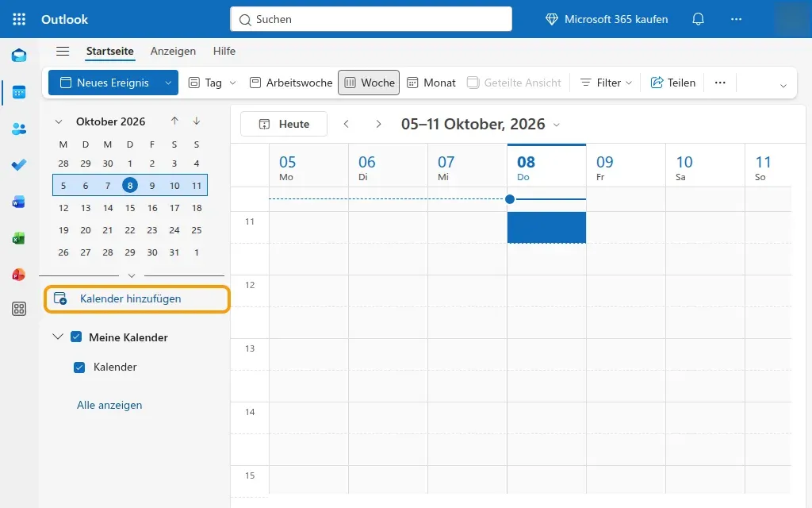Open the Hilfe tab
This screenshot has height=508, width=812.
[x=224, y=51]
